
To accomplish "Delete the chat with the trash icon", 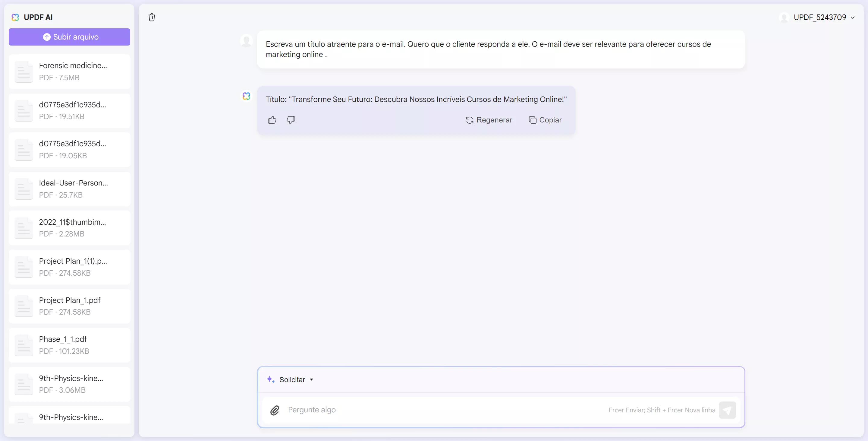I will click(x=151, y=17).
